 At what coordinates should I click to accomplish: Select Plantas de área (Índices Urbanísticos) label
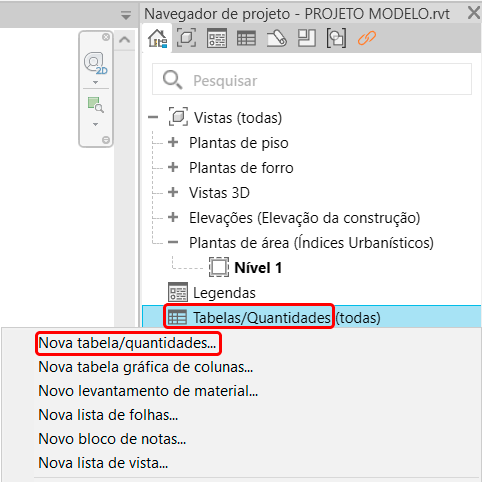tap(311, 243)
